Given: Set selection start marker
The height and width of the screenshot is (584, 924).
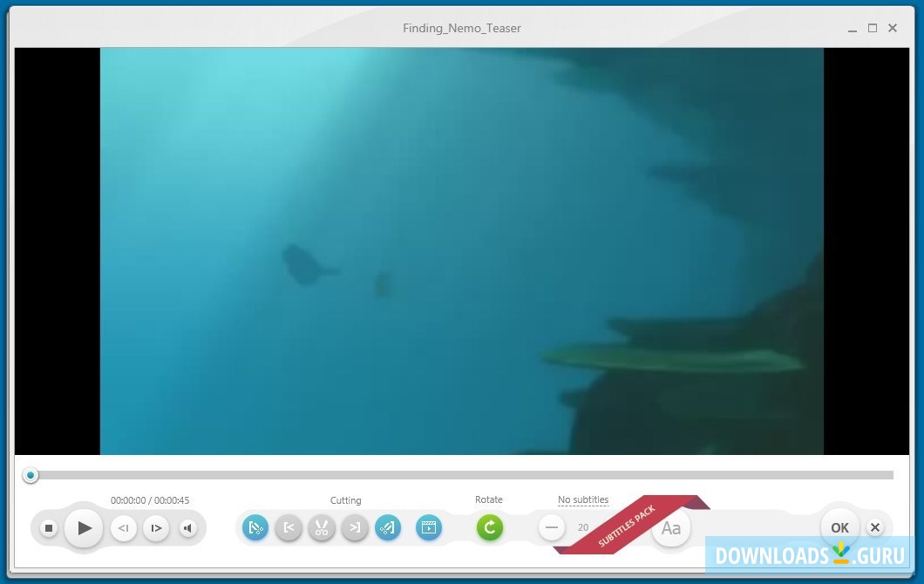Looking at the screenshot, I should tap(289, 527).
